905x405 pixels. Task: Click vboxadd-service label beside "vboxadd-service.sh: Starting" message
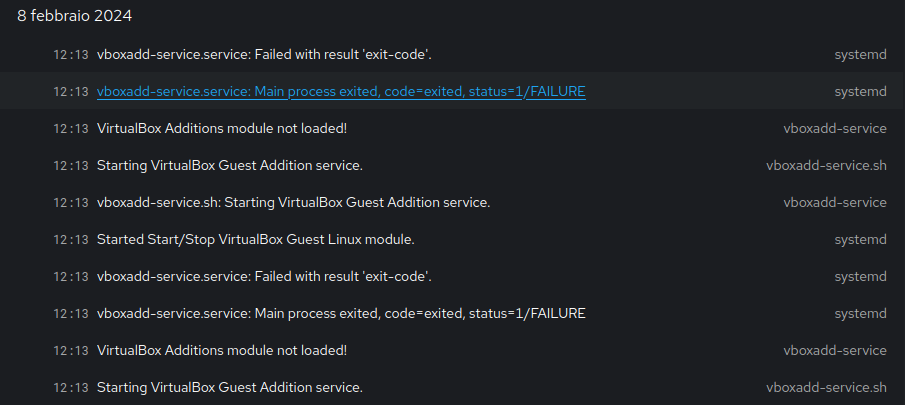pos(834,202)
